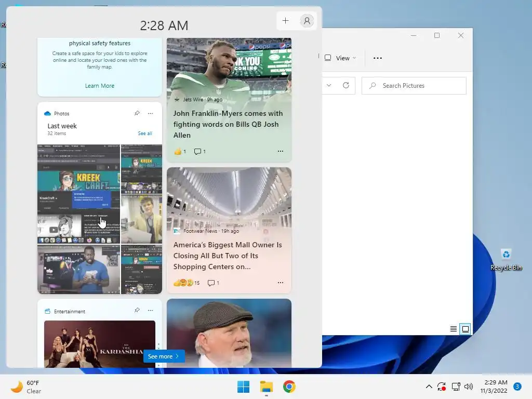Launch Google Chrome from the taskbar
Screen dimensions: 532x399
[289, 387]
